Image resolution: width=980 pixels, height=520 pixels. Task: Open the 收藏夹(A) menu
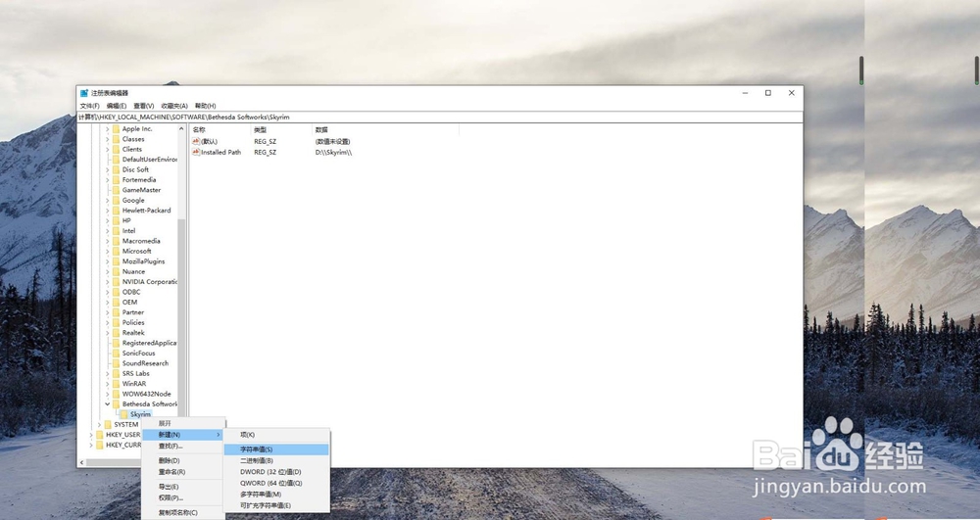pos(174,106)
